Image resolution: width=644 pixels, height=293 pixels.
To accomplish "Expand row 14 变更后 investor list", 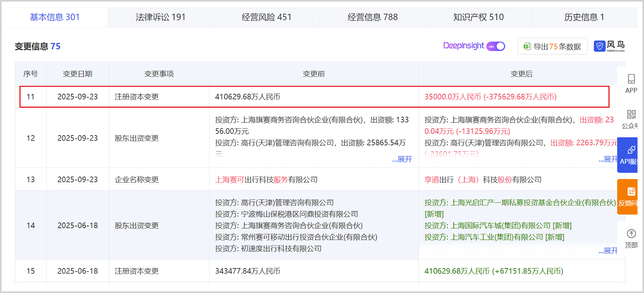I will coord(608,251).
